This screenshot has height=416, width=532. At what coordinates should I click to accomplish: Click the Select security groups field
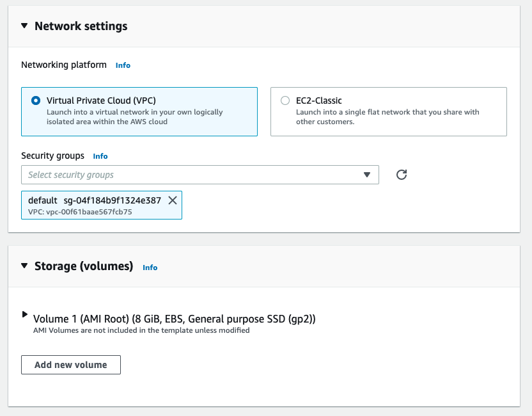(x=185, y=175)
